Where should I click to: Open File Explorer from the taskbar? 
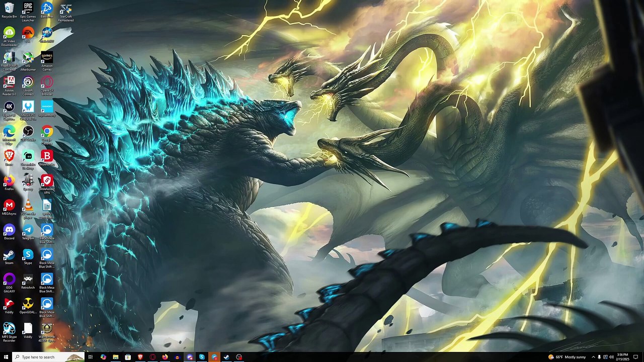[115, 357]
